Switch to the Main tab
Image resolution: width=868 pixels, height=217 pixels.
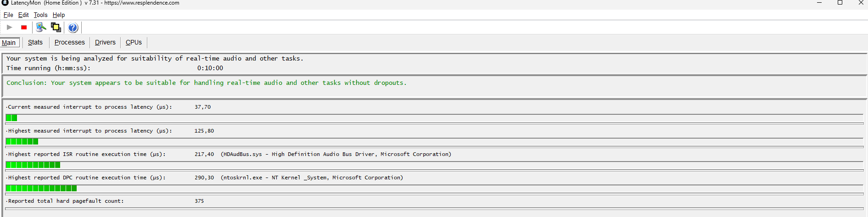tap(9, 43)
